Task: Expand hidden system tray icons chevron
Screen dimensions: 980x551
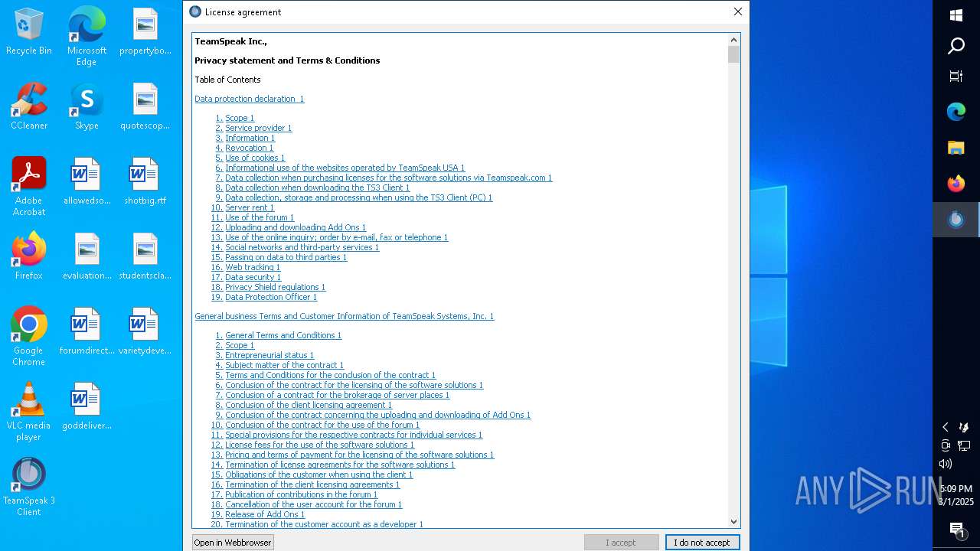Action: [946, 427]
